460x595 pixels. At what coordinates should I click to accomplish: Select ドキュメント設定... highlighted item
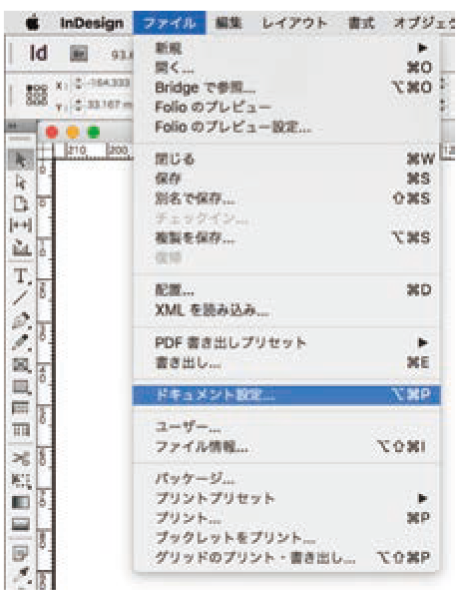coord(286,395)
